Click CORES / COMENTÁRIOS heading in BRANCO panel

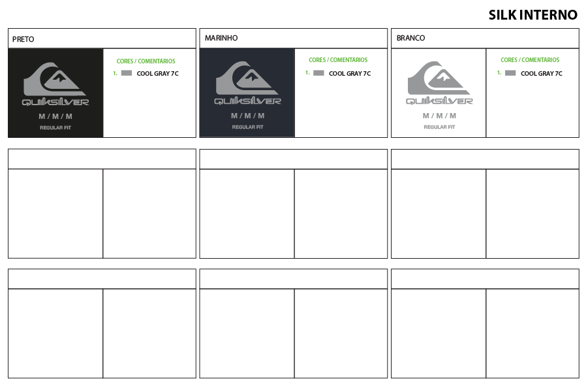(x=529, y=60)
